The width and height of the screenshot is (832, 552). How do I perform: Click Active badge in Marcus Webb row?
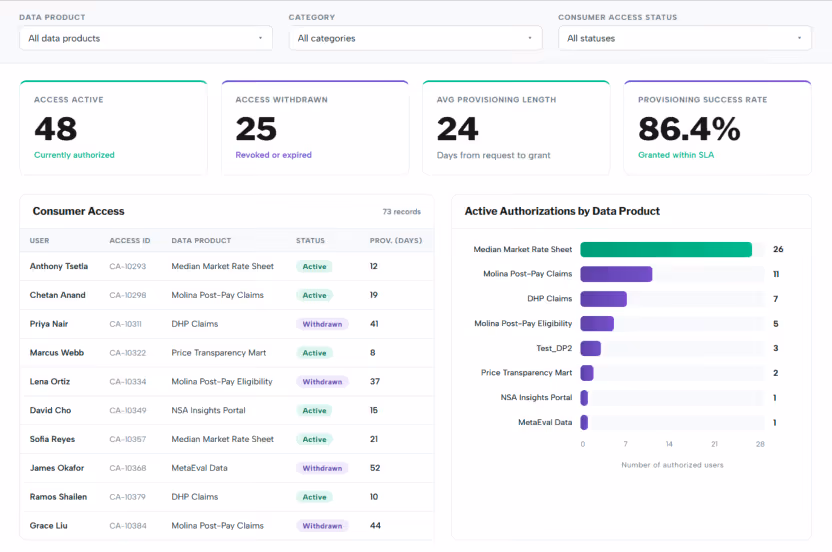314,353
